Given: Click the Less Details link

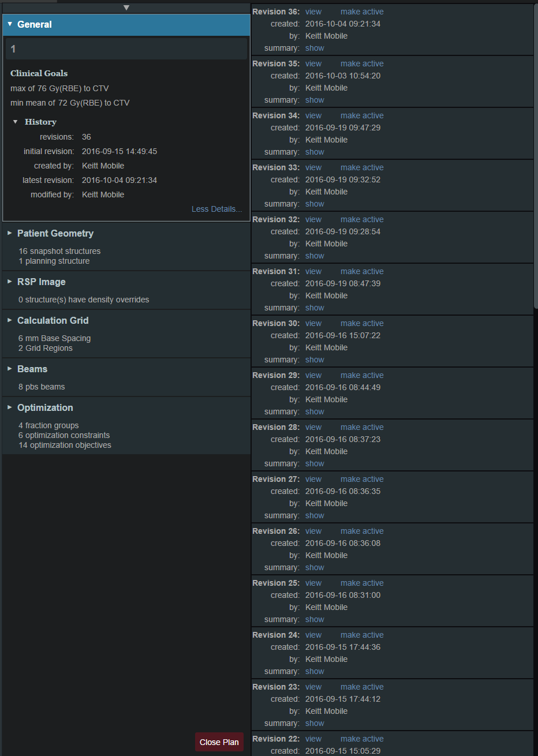Looking at the screenshot, I should pyautogui.click(x=216, y=209).
